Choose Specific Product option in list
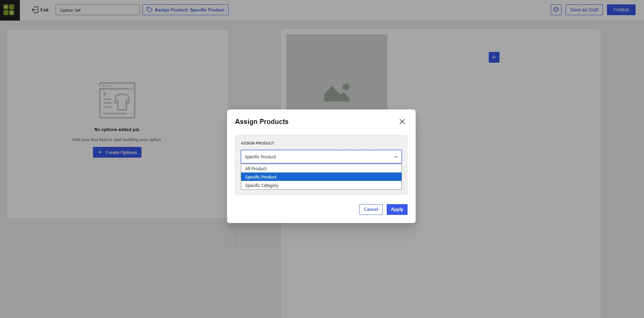Viewport: 644px width, 318px height. pos(321,177)
